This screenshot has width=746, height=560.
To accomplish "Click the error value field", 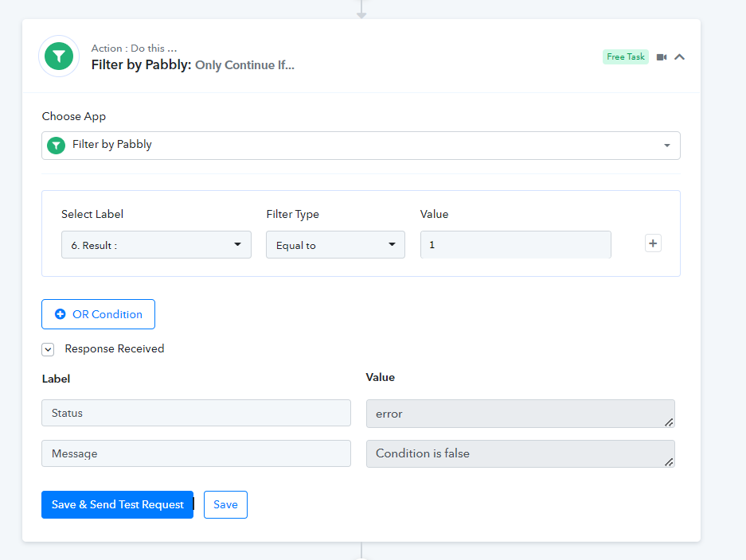I will (521, 414).
